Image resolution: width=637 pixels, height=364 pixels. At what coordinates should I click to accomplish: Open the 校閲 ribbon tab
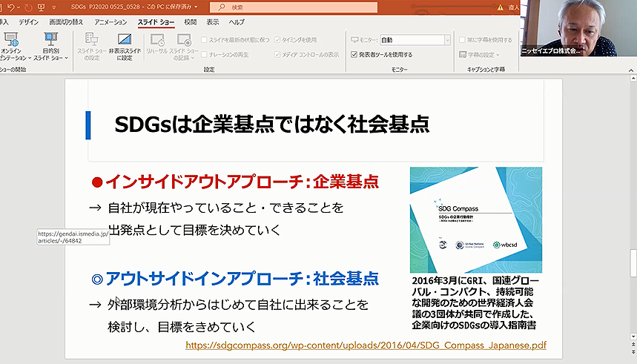point(191,22)
